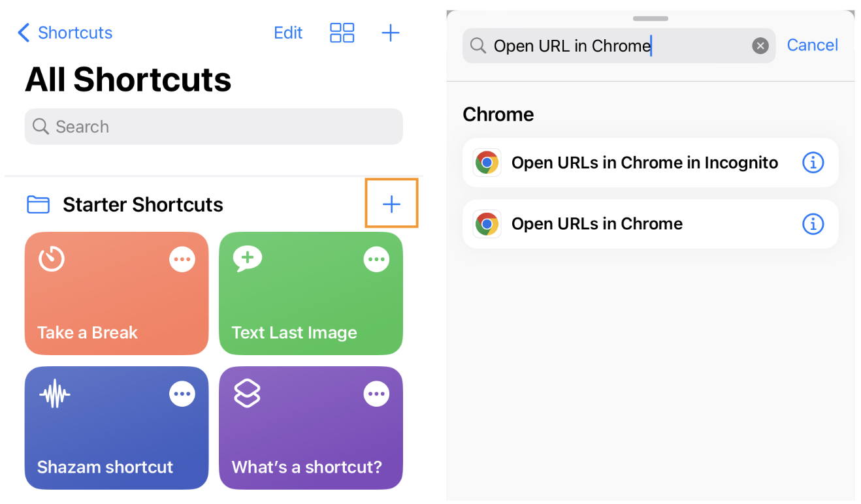Viewport: 861px width, 504px height.
Task: Click the sheet grabber handle
Action: tap(651, 18)
